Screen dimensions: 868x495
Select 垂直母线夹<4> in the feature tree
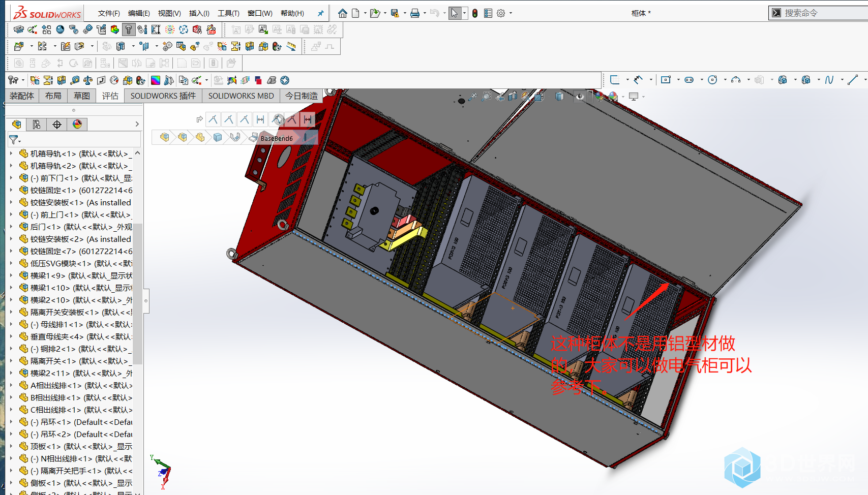[75, 336]
